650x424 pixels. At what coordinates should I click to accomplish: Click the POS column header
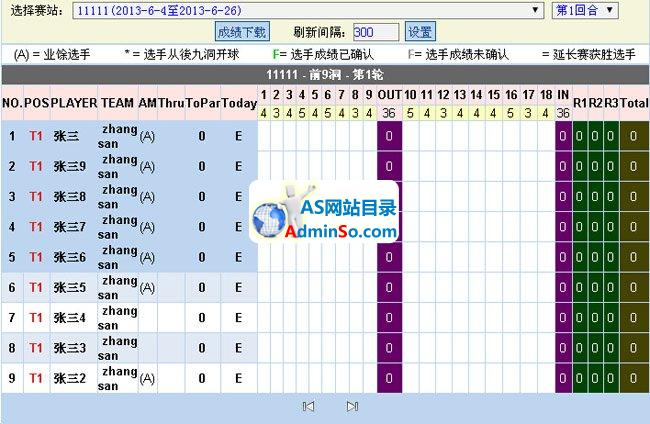[36, 103]
